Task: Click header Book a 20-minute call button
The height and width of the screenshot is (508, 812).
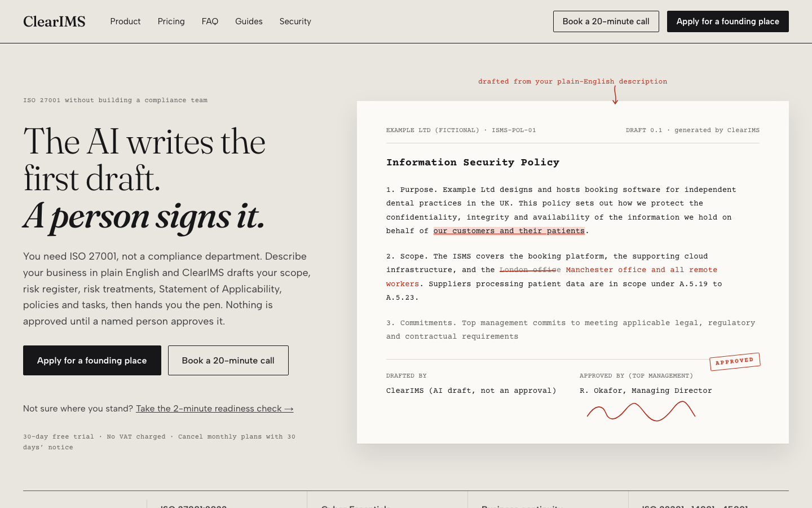Action: tap(606, 21)
